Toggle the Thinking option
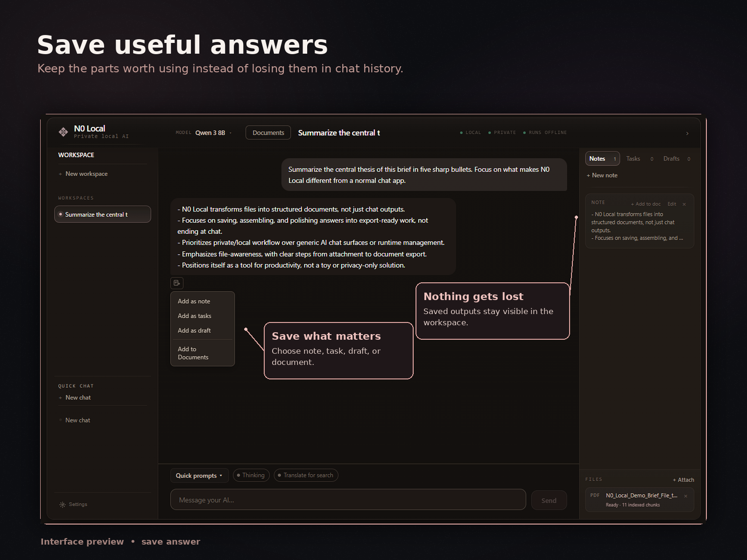This screenshot has height=560, width=747. pos(251,475)
